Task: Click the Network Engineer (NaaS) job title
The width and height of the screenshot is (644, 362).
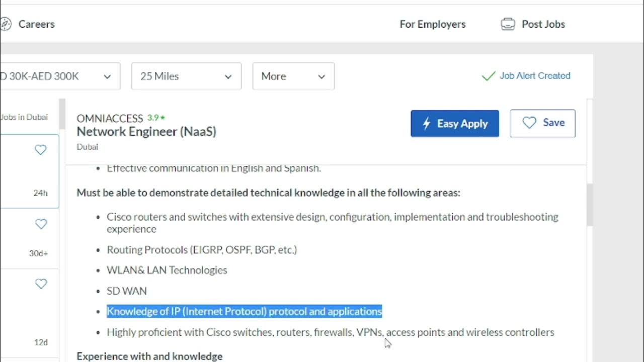Action: click(146, 132)
